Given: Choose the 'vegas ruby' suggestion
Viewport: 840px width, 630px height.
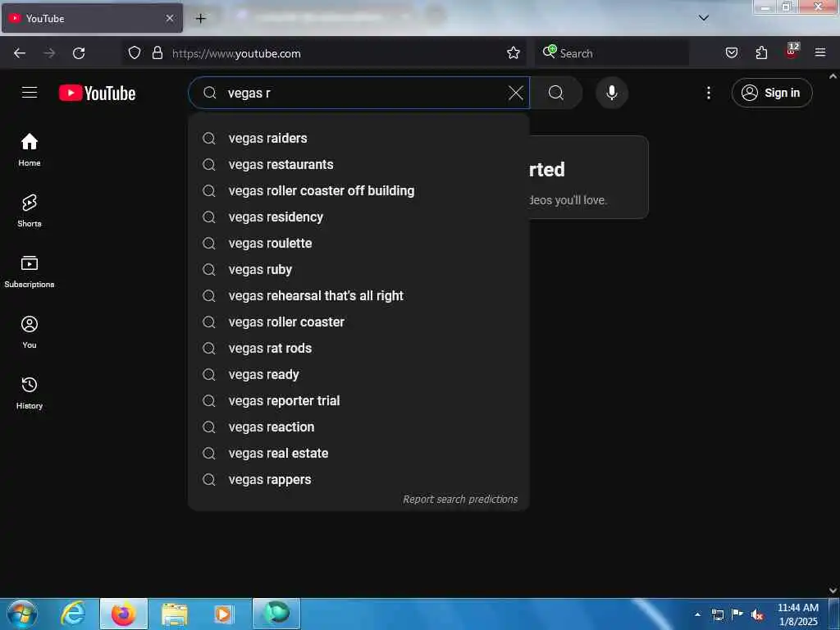Looking at the screenshot, I should pos(358,269).
